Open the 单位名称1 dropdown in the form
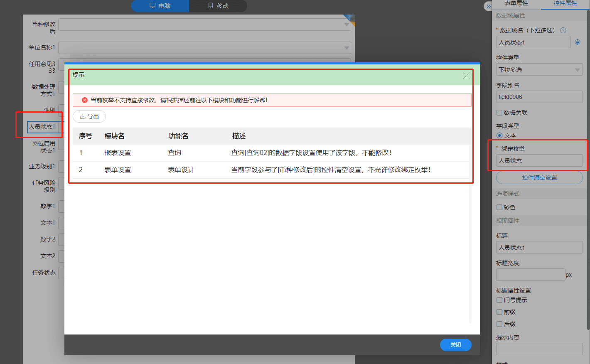This screenshot has width=590, height=364. [204, 48]
